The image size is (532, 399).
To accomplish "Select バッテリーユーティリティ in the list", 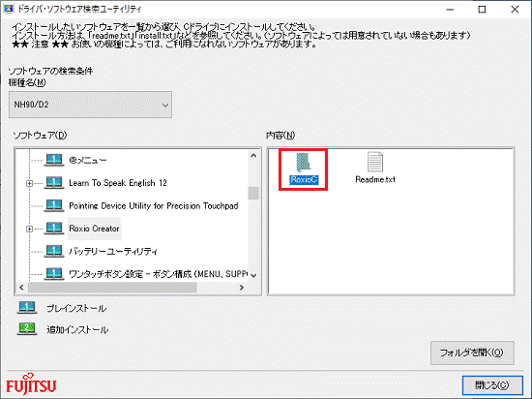I will (x=113, y=251).
